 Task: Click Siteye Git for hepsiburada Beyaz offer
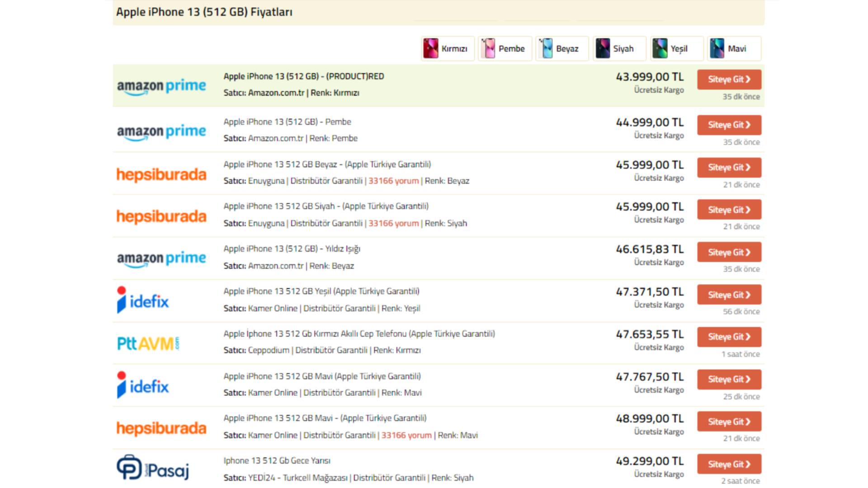(x=729, y=168)
